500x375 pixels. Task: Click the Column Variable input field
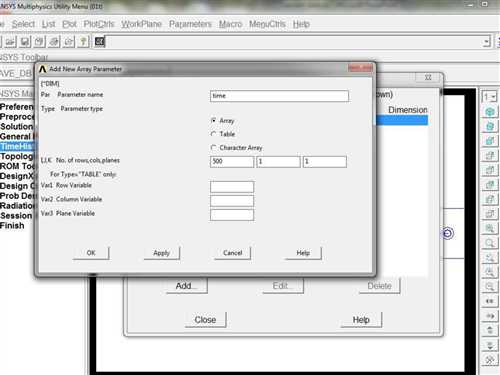point(232,201)
